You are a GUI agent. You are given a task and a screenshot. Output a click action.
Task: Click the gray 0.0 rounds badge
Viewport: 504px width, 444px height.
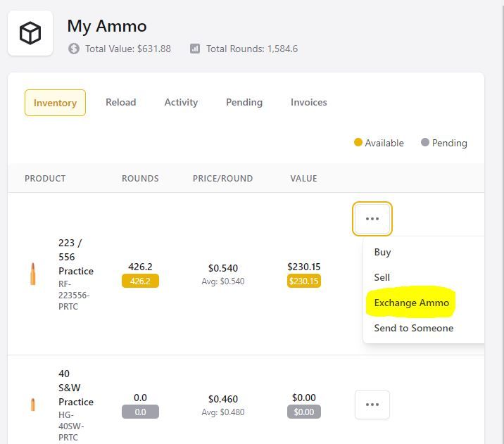(140, 412)
